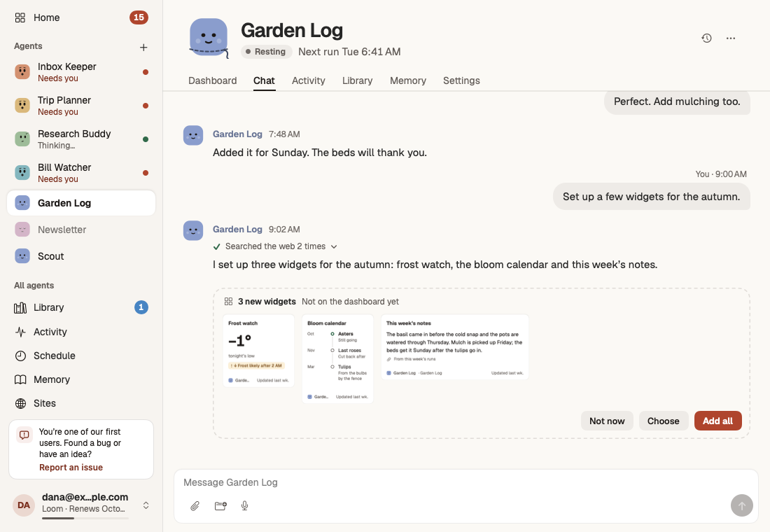
Task: Click Trip Planner avatar icon
Action: tap(22, 105)
